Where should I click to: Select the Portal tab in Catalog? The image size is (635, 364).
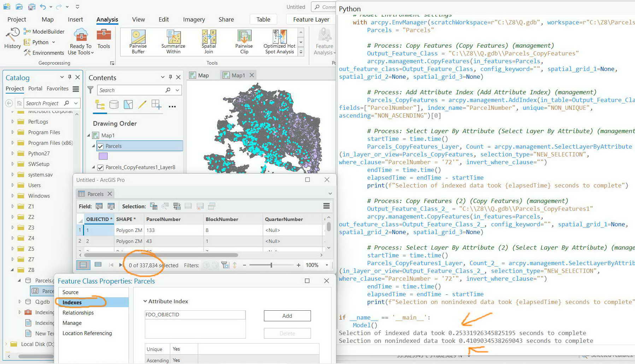pos(35,89)
